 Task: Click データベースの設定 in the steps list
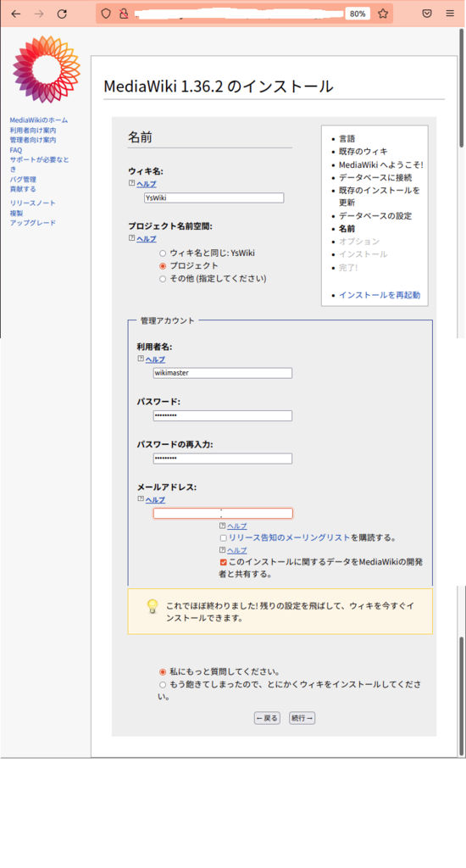[x=375, y=216]
